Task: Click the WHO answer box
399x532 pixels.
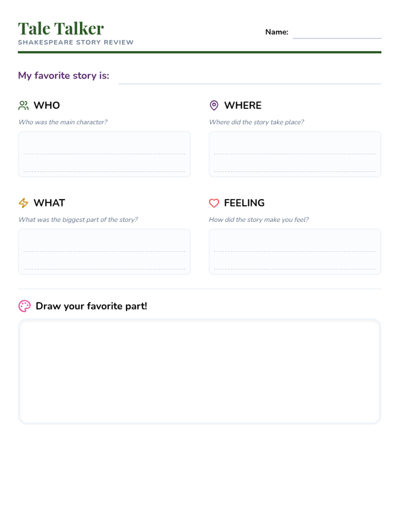Action: tap(104, 154)
